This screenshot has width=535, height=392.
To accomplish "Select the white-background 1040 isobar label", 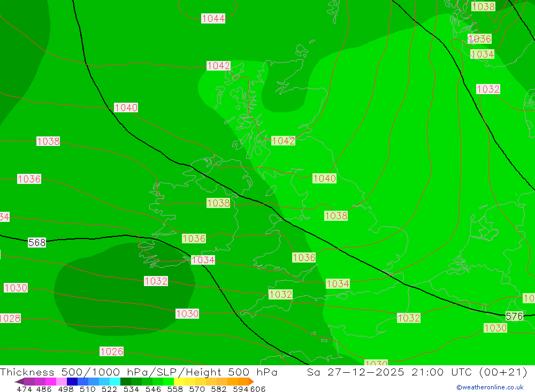I will (x=126, y=108).
